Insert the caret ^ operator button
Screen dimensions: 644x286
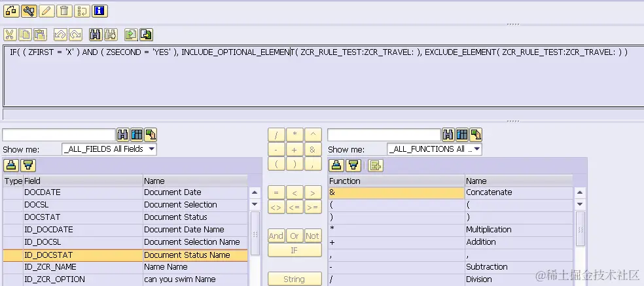click(313, 135)
